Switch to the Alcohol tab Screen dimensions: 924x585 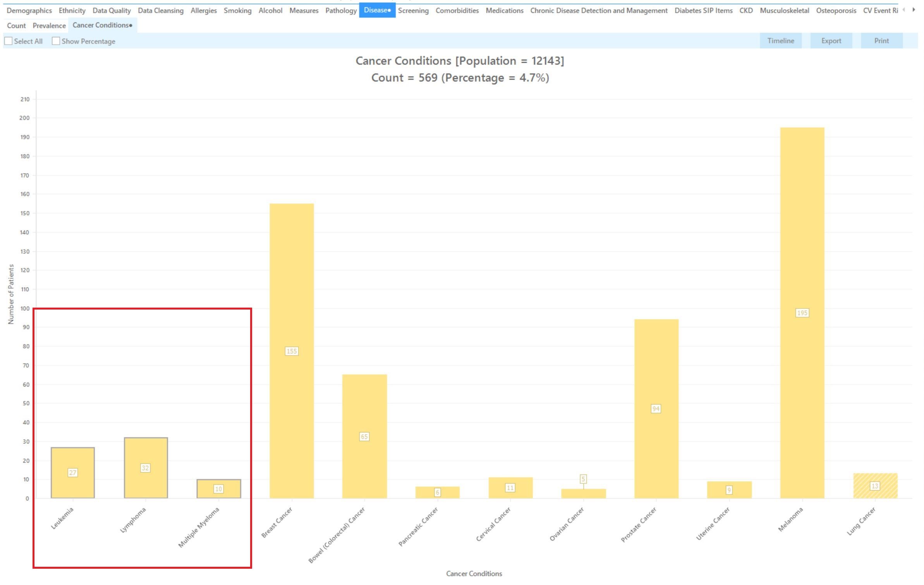pyautogui.click(x=270, y=10)
